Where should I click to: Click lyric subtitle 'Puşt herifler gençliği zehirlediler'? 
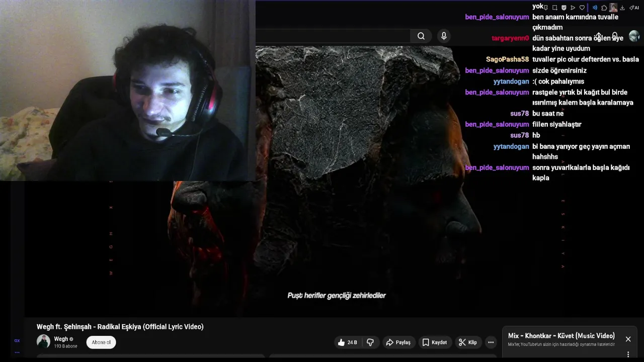tap(337, 296)
